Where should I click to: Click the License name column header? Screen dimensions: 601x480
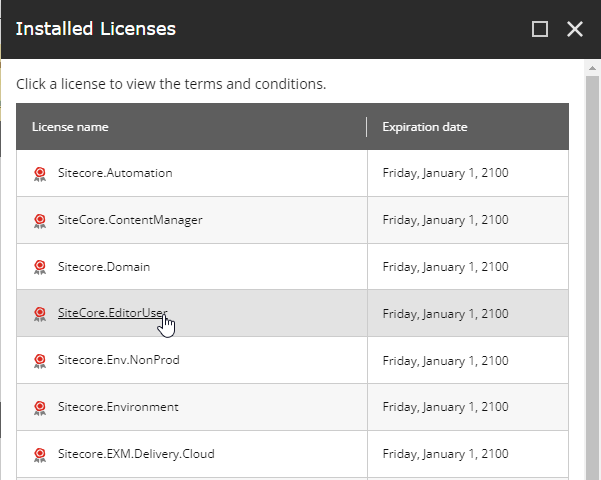(x=70, y=127)
